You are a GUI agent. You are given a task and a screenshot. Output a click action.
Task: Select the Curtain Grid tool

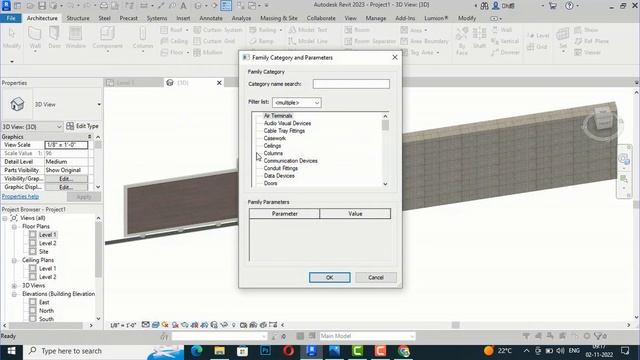[214, 41]
